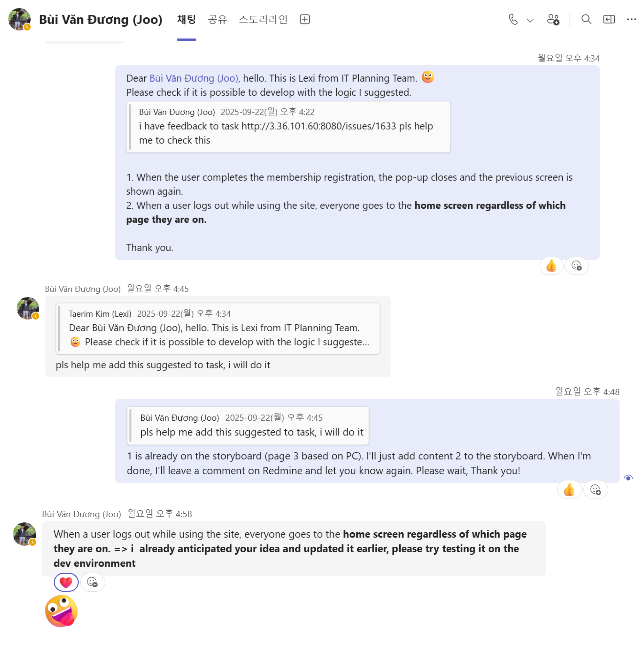Select the 채팅 tab
644x645 pixels.
coord(186,19)
